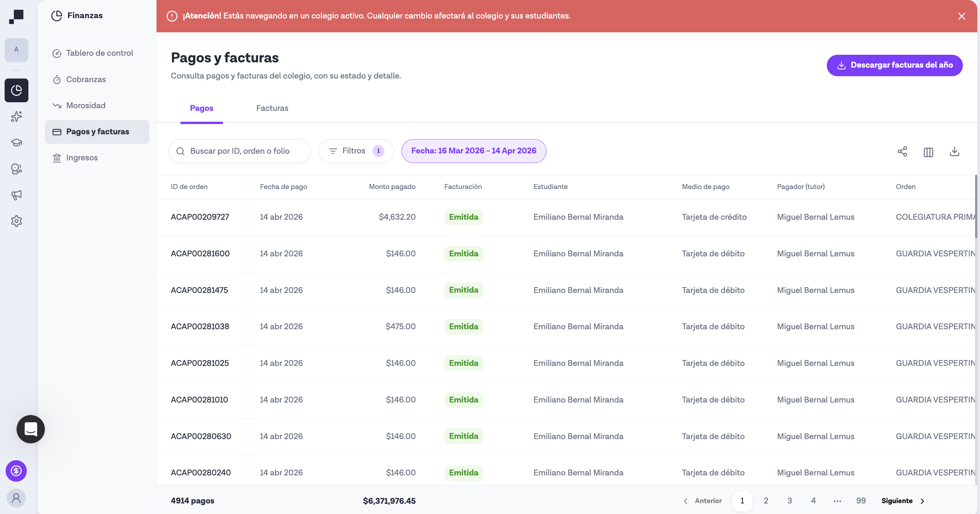Screen dimensions: 980x514
Task: Dismiss the red warning banner
Action: click(x=962, y=16)
